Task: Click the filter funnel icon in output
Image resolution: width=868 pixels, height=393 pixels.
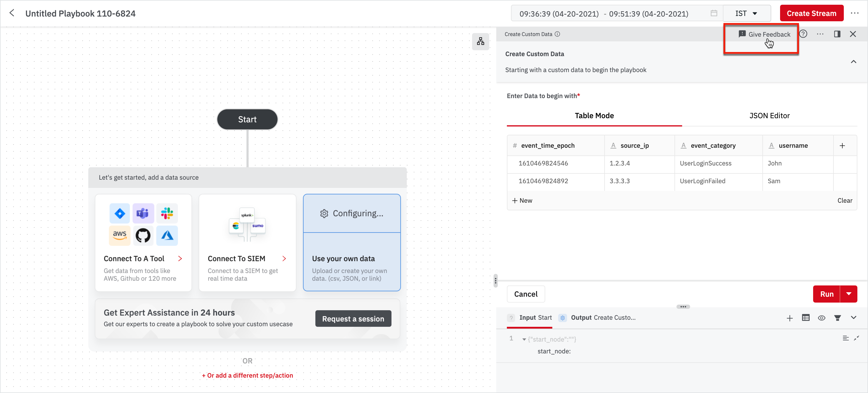Action: (x=837, y=318)
